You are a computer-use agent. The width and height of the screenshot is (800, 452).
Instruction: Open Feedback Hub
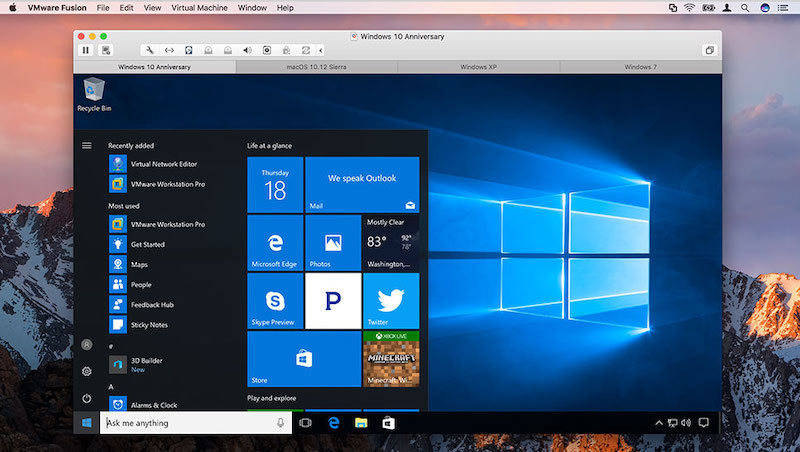pos(141,305)
